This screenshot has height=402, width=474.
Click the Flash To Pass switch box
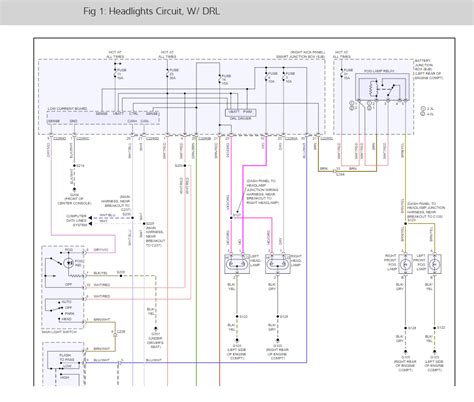pyautogui.click(x=64, y=360)
